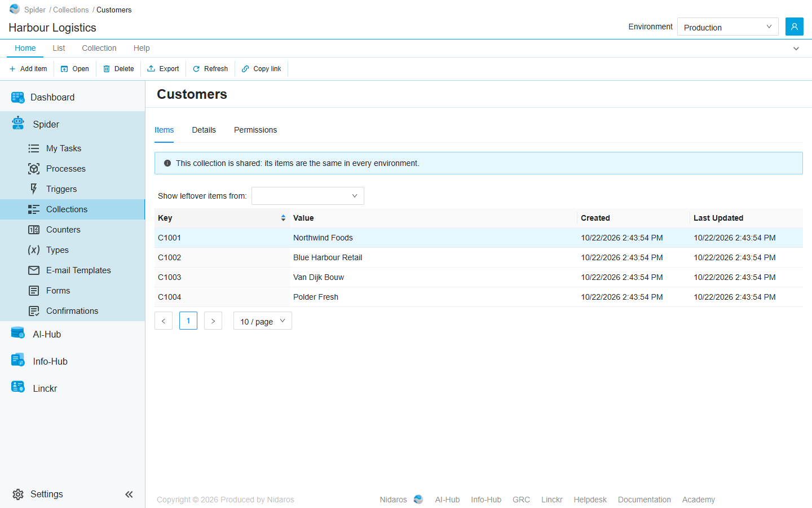Open Documentation footer link

[x=645, y=500]
